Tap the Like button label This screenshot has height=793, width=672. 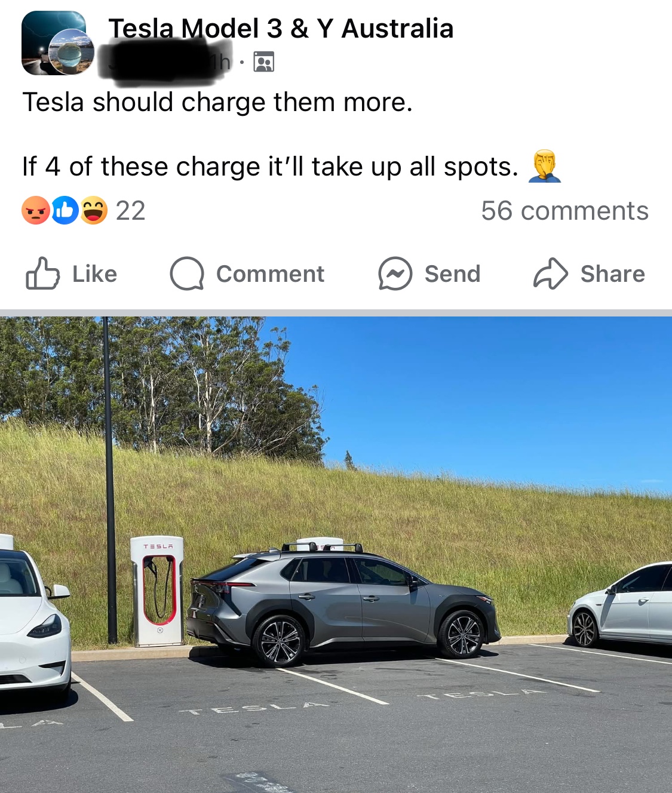click(x=94, y=274)
